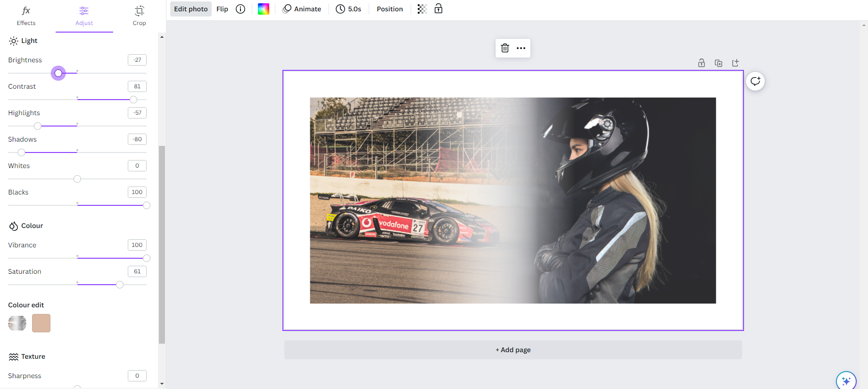This screenshot has height=389, width=868.
Task: Click the add page icon above canvas
Action: 736,63
